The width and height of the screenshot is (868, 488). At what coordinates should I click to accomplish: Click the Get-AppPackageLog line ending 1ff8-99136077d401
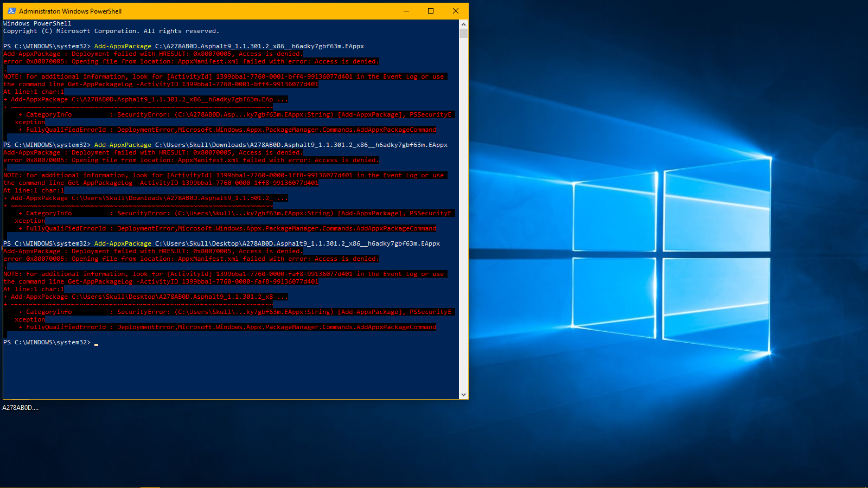pos(161,183)
